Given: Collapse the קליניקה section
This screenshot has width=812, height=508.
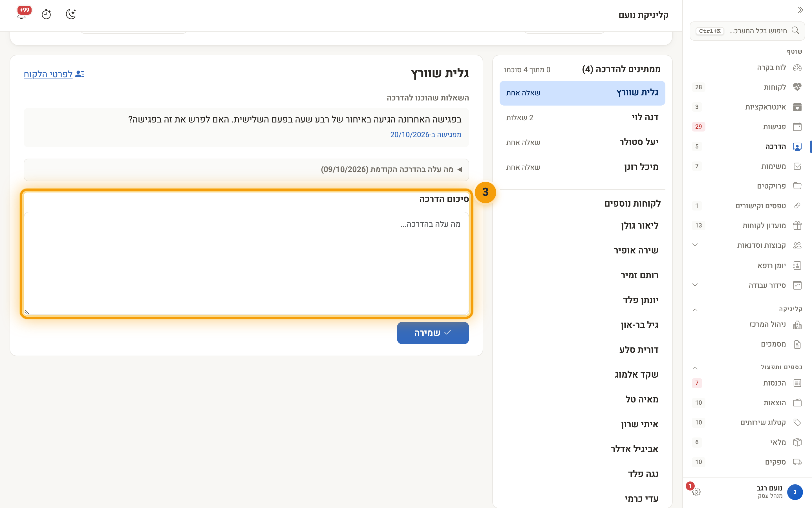Looking at the screenshot, I should click(x=695, y=309).
